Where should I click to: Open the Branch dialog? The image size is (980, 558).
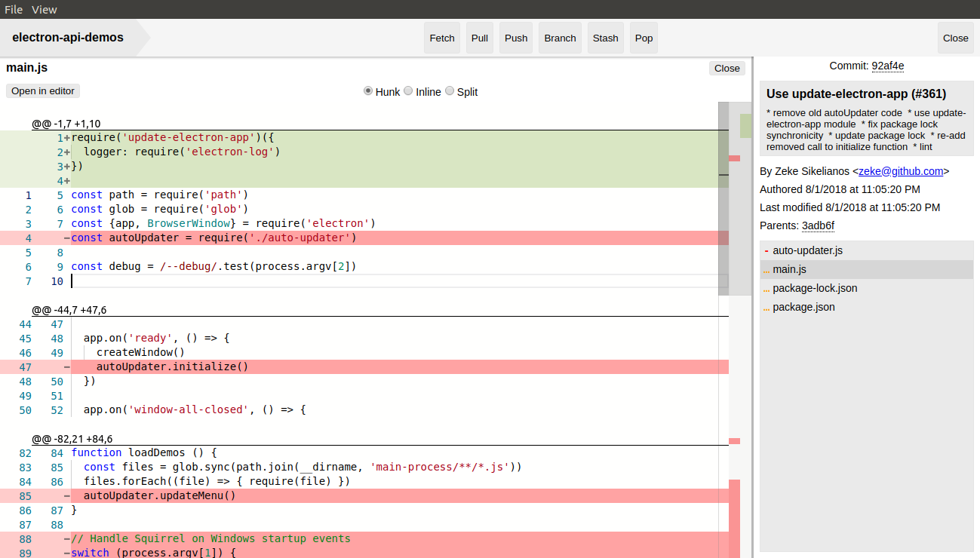pos(560,38)
